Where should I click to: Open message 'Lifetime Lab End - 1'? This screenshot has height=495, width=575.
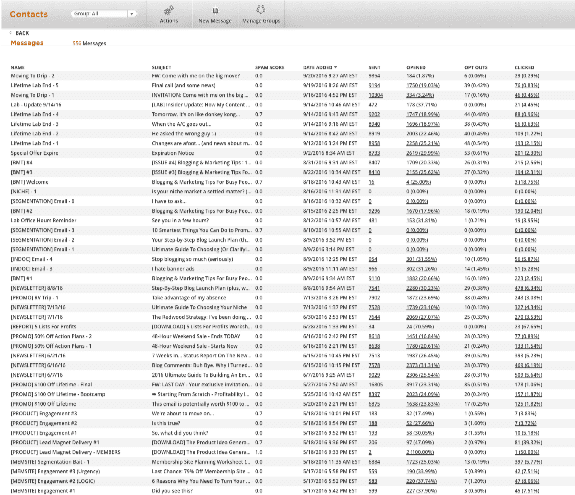click(x=34, y=143)
